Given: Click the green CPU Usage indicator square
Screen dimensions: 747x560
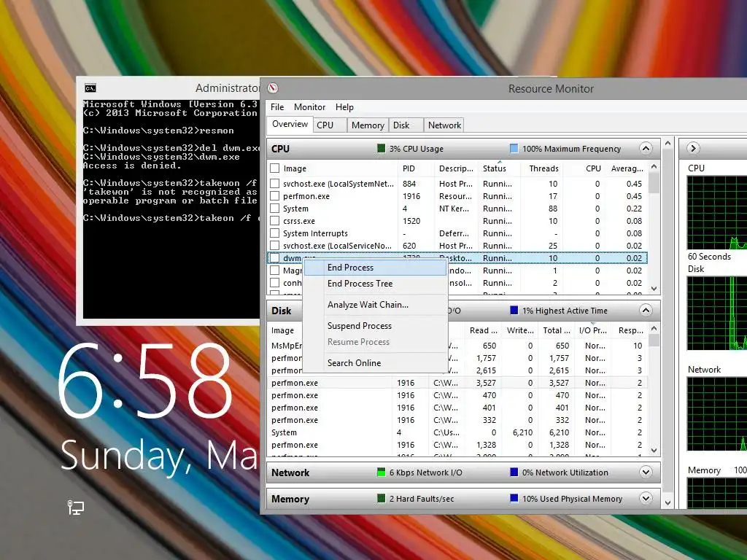Looking at the screenshot, I should point(381,149).
